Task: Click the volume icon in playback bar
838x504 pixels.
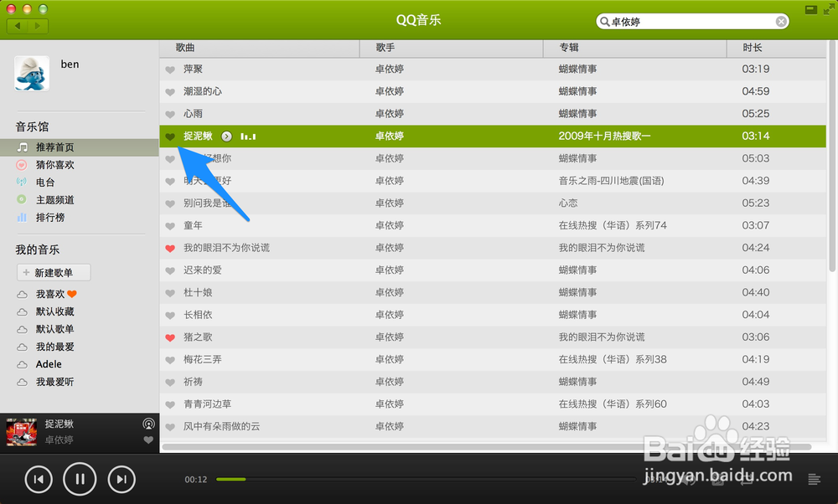Action: 690,480
